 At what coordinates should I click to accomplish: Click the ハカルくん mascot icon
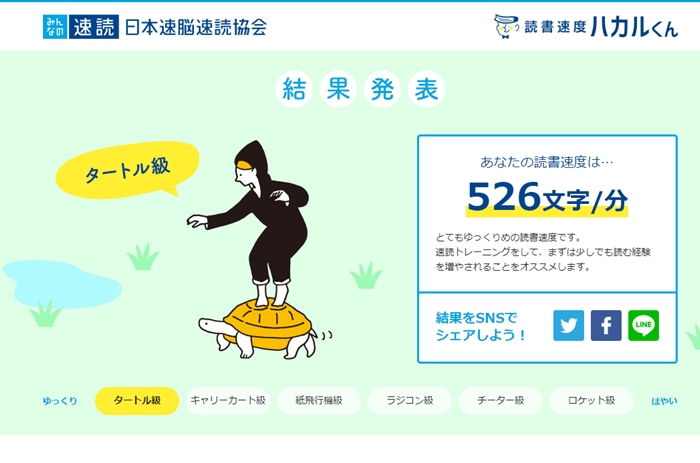pyautogui.click(x=506, y=26)
